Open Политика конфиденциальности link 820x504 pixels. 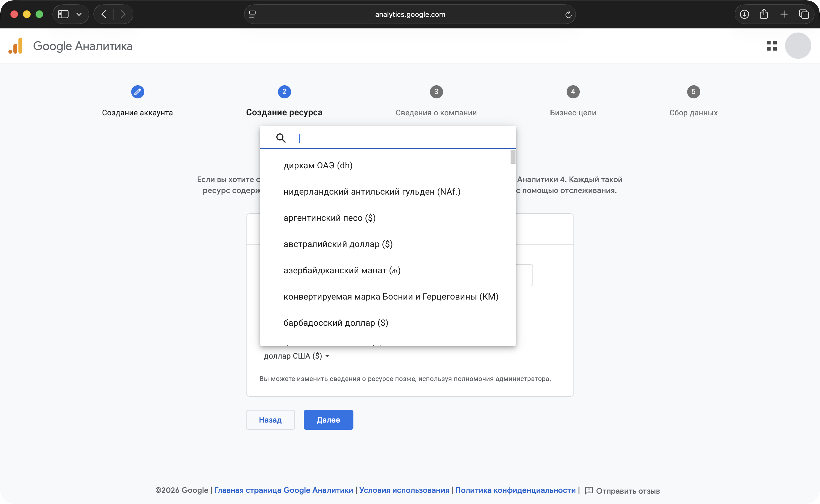click(x=515, y=490)
